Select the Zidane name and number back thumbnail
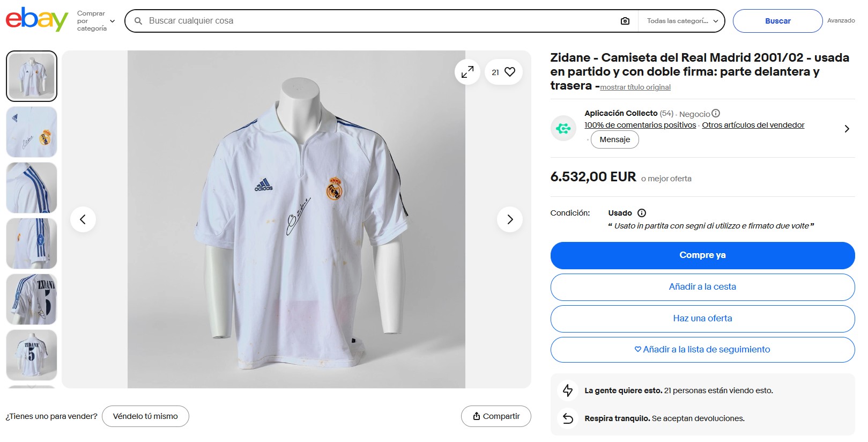 (32, 355)
